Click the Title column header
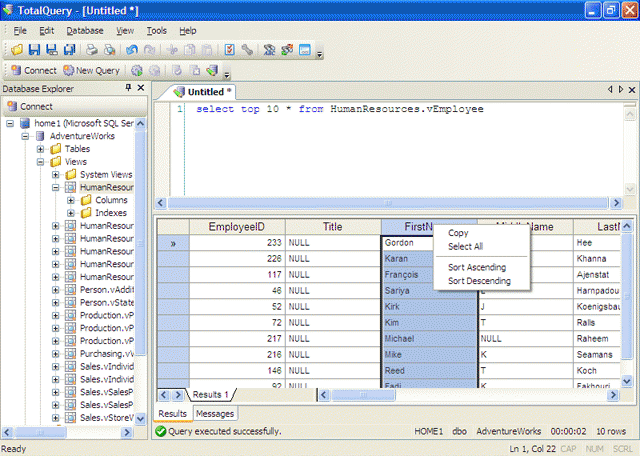Screen dimensions: 640x456 333,227
